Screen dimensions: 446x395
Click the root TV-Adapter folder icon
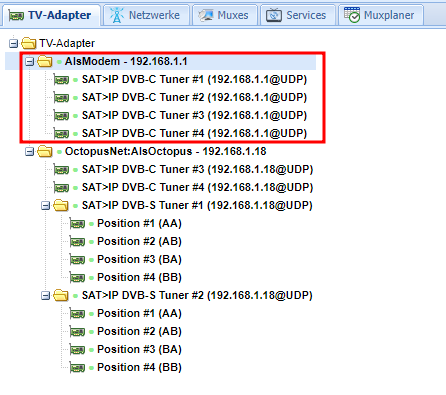(29, 43)
